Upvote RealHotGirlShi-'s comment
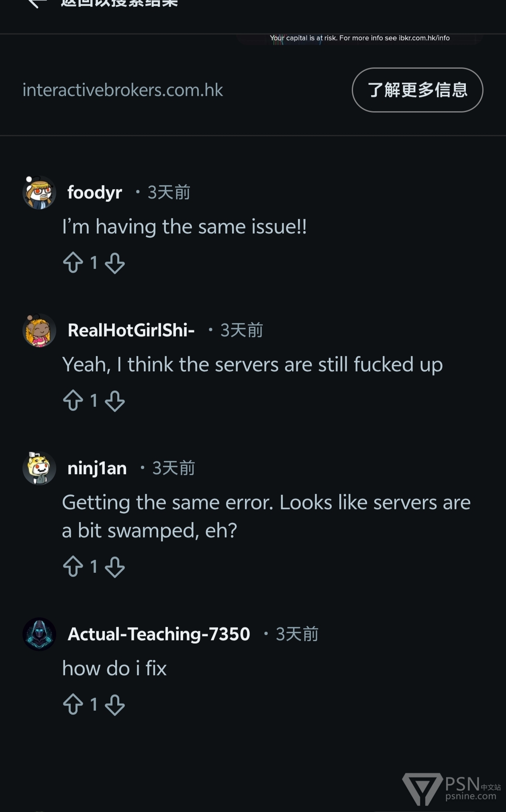The image size is (506, 812). [73, 400]
